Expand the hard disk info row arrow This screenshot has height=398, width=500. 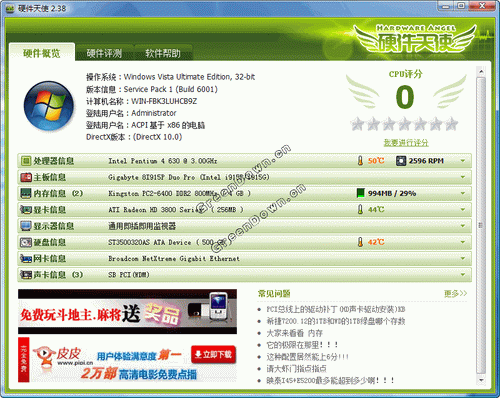coord(463,242)
